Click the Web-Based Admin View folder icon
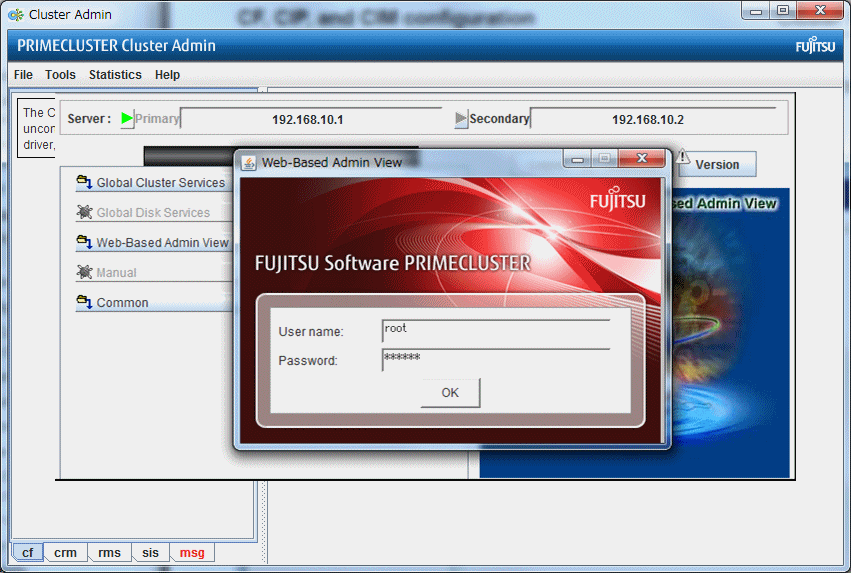This screenshot has width=851, height=573. click(84, 241)
